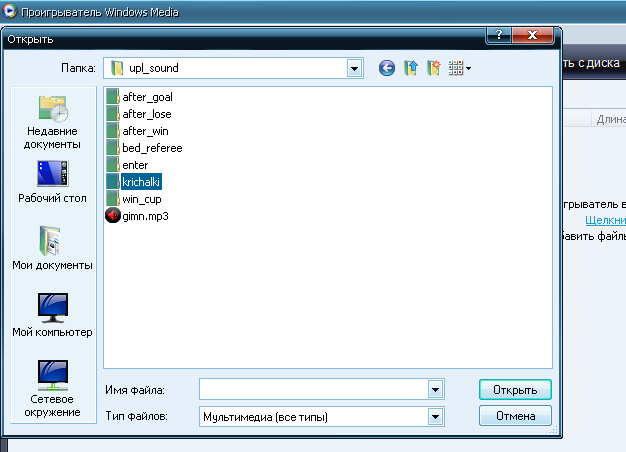Screen dimensions: 626x452
Task: Select the krichalki folder icon
Action: point(113,182)
